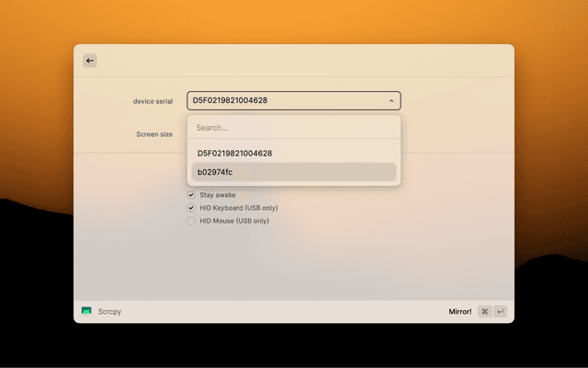Click the "device serial" field label

153,101
